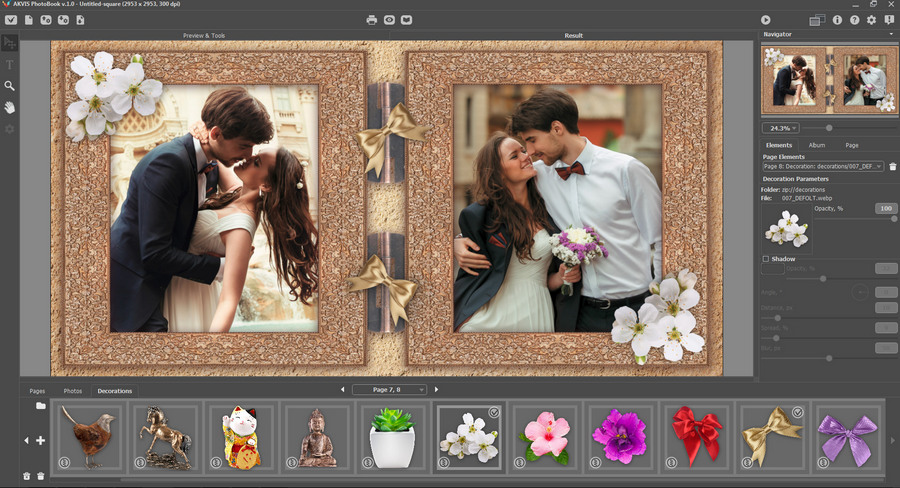Screen dimensions: 900x488
Task: Go to next page spread arrow
Action: [436, 390]
